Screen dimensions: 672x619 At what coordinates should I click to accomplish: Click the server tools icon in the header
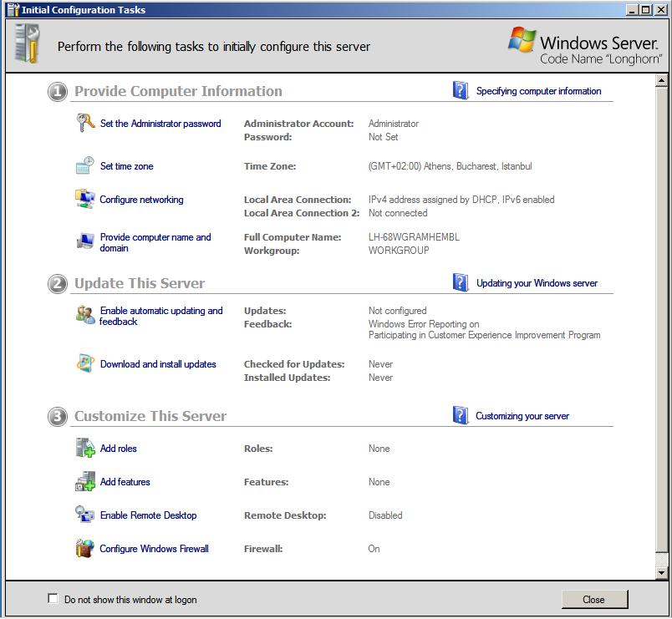tap(27, 43)
